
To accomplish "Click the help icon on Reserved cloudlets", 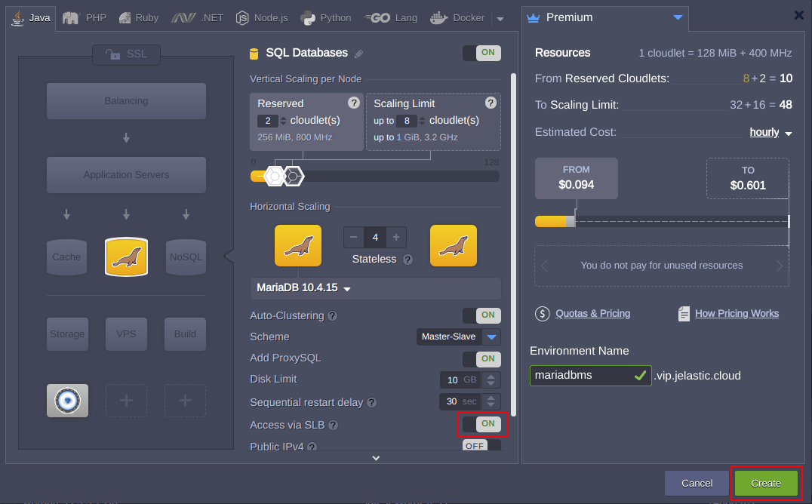I will pyautogui.click(x=353, y=103).
